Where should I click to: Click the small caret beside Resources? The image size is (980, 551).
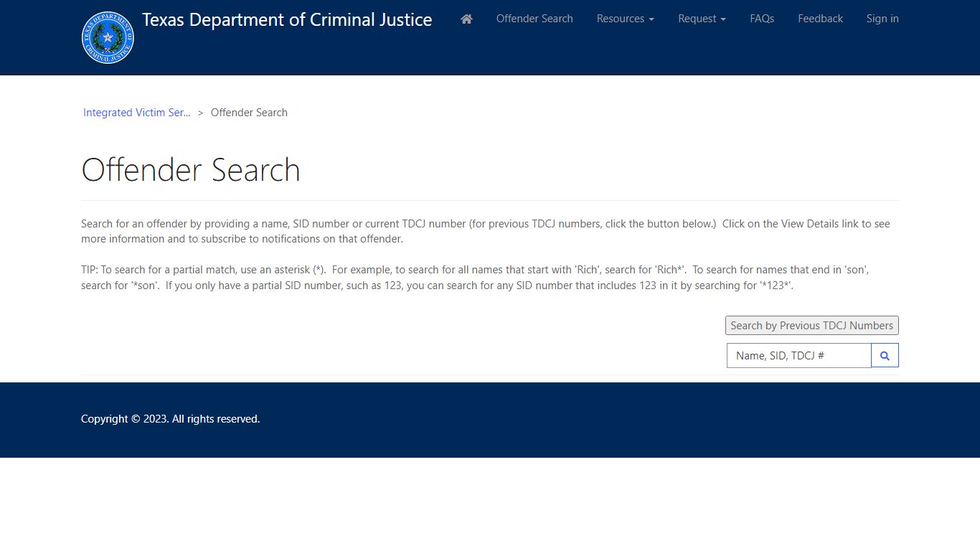[x=651, y=19]
